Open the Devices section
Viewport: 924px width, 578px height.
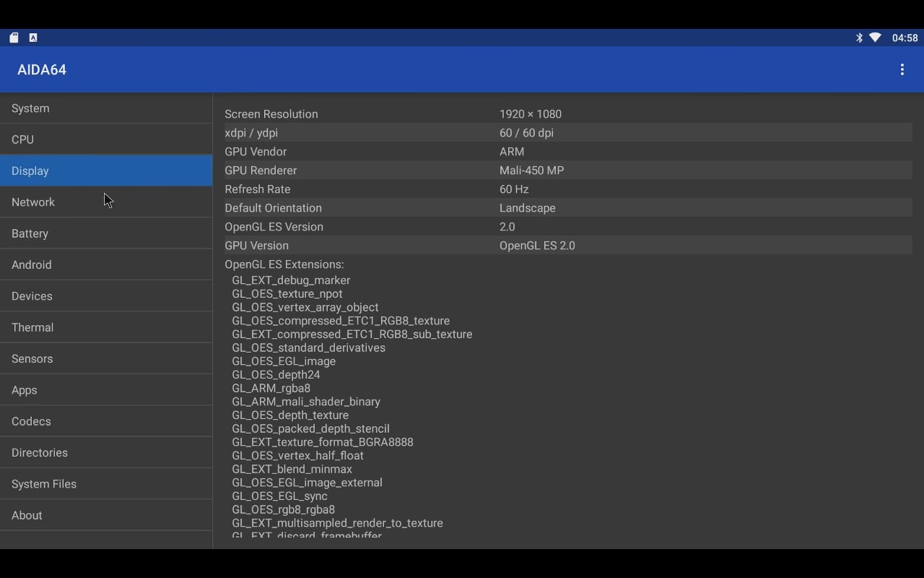106,296
